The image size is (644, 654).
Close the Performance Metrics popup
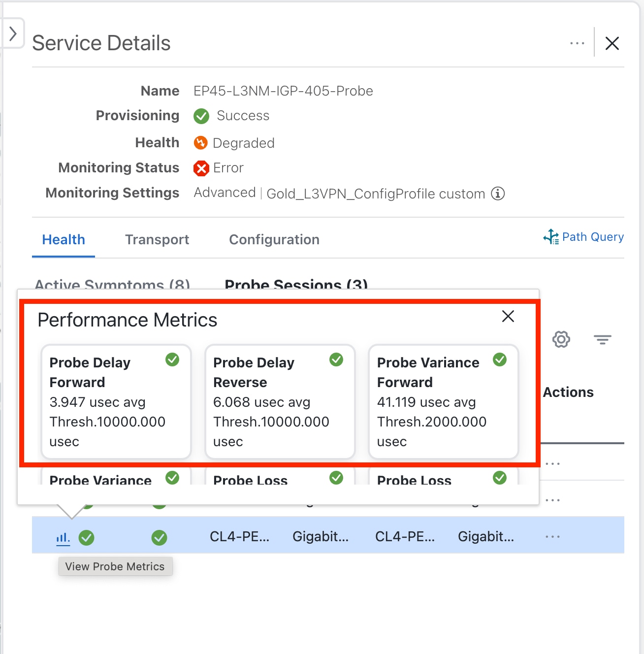pos(508,317)
